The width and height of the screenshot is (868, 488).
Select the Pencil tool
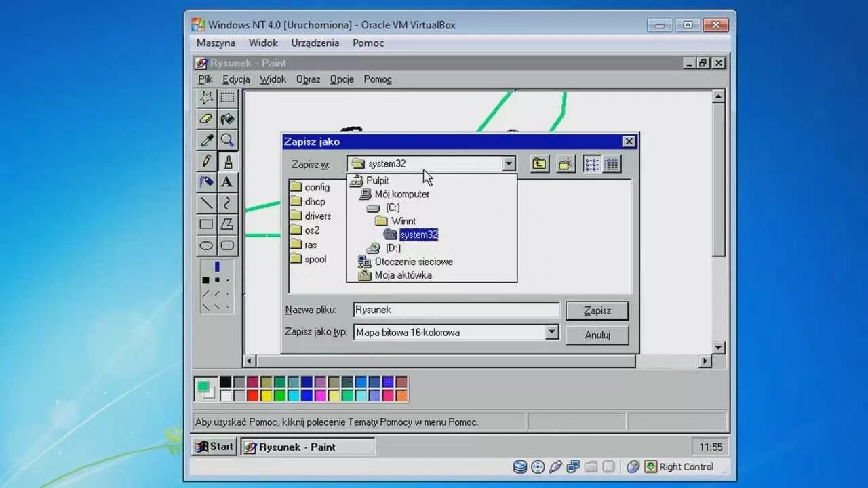[x=206, y=161]
